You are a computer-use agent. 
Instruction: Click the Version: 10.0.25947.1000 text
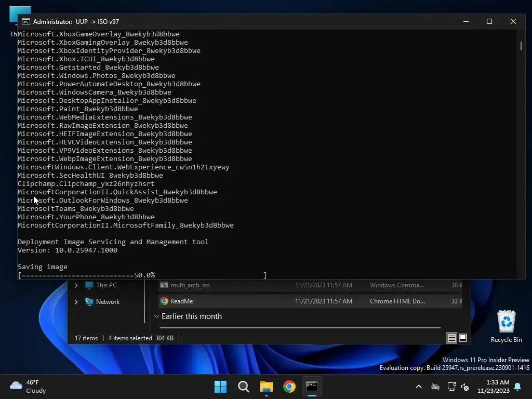[68, 250]
